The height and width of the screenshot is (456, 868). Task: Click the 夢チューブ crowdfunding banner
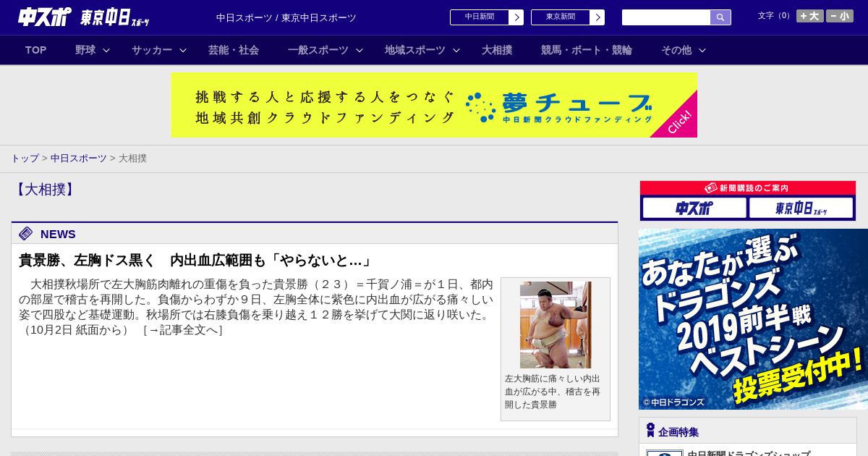pyautogui.click(x=434, y=105)
